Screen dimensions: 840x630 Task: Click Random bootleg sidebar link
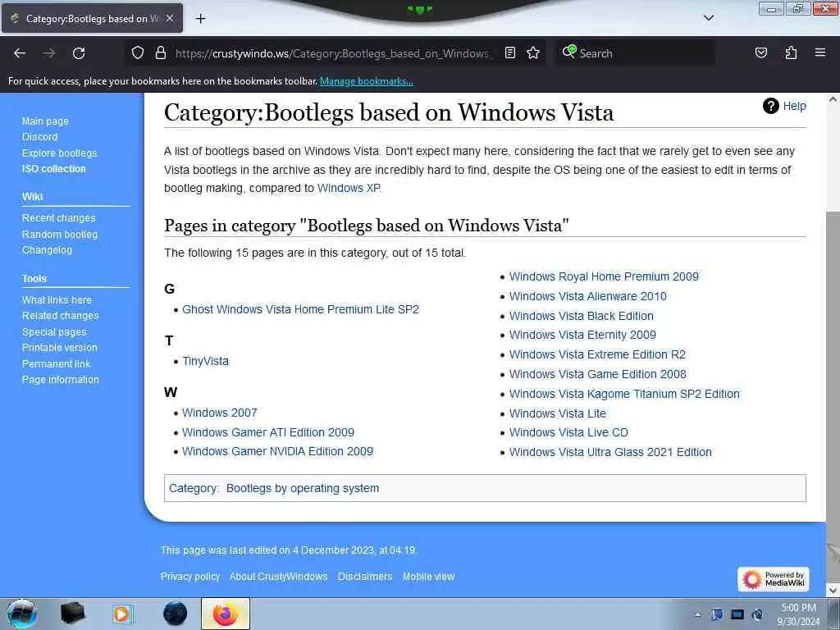(x=59, y=234)
